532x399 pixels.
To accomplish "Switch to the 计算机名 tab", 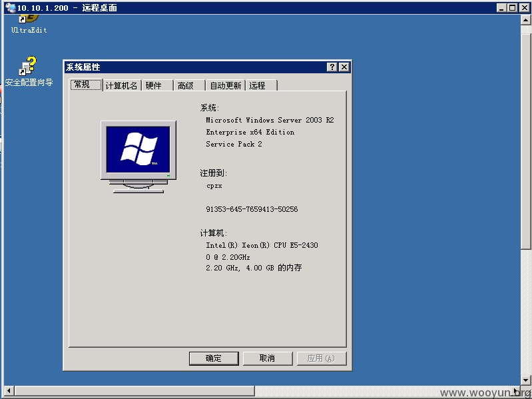I will [121, 85].
